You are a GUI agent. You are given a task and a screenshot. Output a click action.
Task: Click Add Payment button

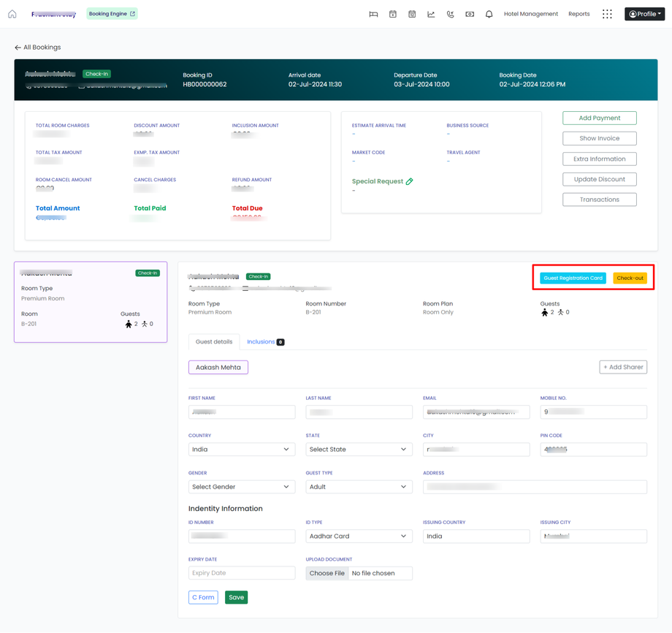click(599, 118)
